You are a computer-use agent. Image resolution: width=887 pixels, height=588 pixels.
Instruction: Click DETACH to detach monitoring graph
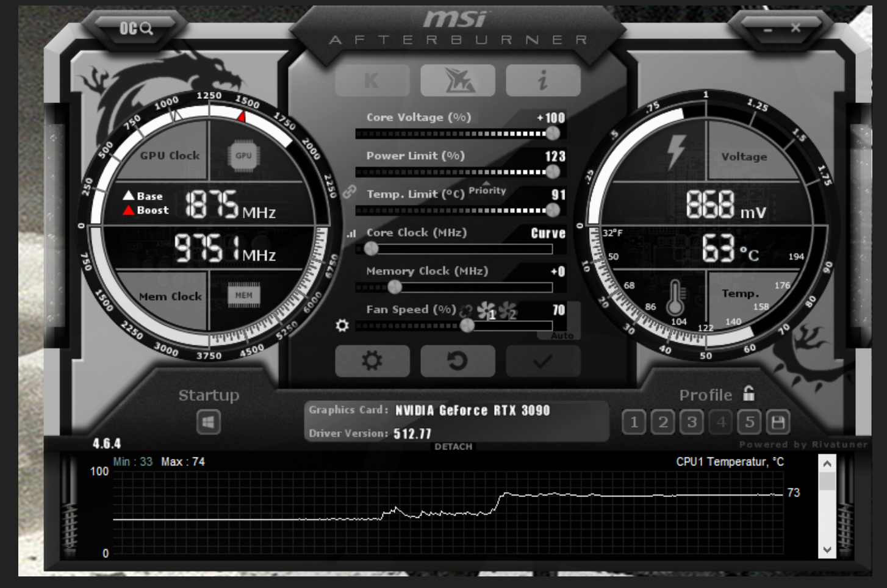(x=453, y=446)
